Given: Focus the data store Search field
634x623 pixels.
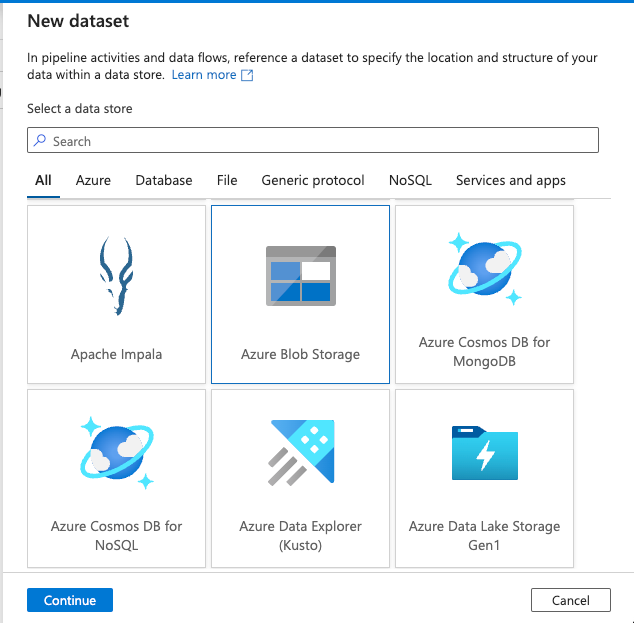Looking at the screenshot, I should click(320, 141).
